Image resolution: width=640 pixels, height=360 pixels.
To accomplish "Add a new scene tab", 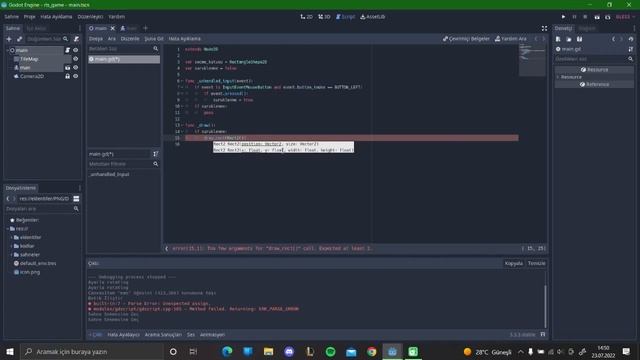I will pyautogui.click(x=145, y=28).
